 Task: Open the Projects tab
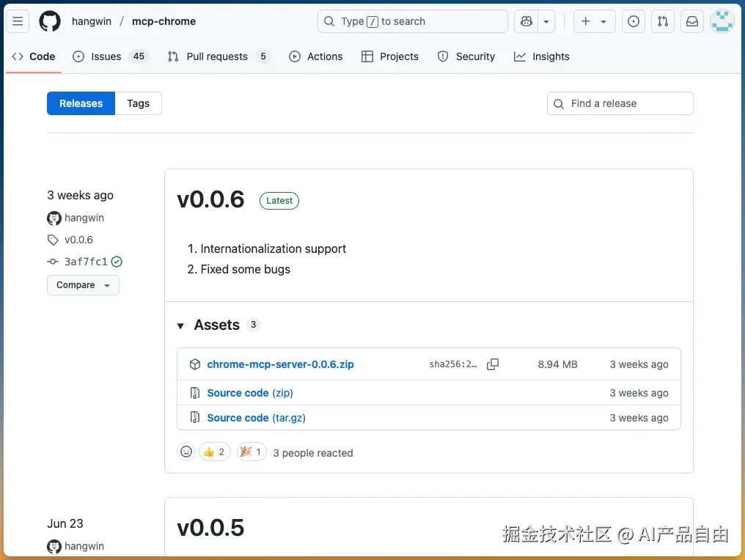click(389, 56)
